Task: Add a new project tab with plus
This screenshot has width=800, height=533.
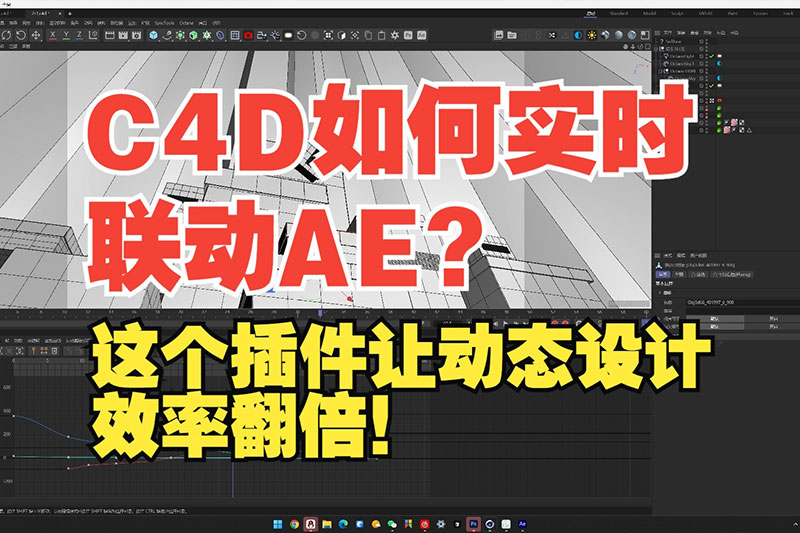Action: (x=70, y=13)
